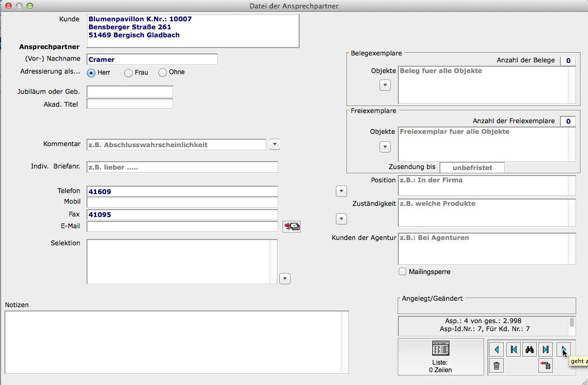Jump to the first contact record
This screenshot has height=385, width=588.
pyautogui.click(x=513, y=349)
